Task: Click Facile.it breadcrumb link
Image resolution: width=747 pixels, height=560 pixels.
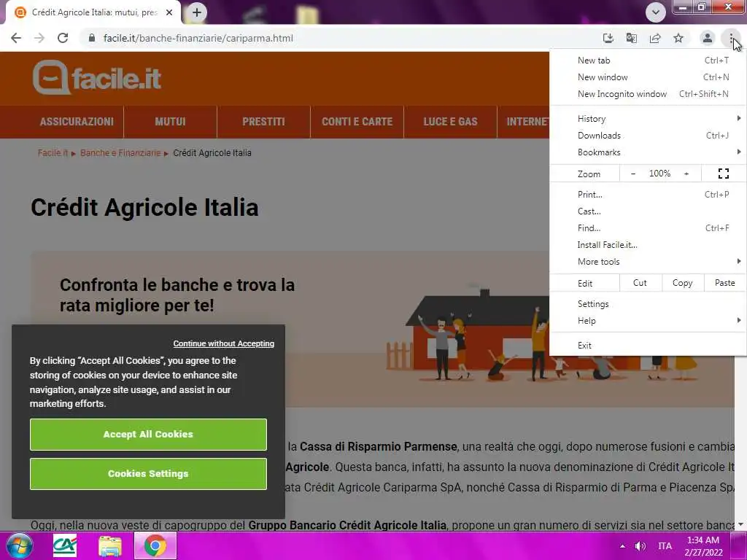Action: [x=53, y=153]
